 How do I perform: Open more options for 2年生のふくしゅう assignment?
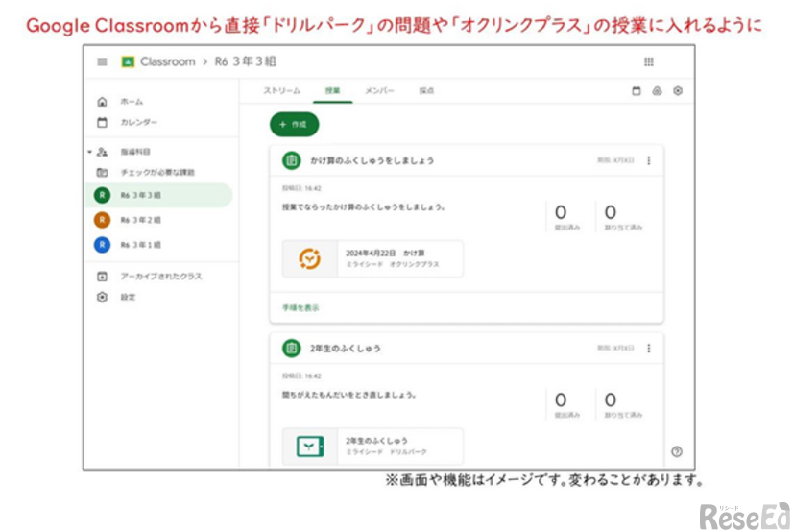(x=649, y=348)
